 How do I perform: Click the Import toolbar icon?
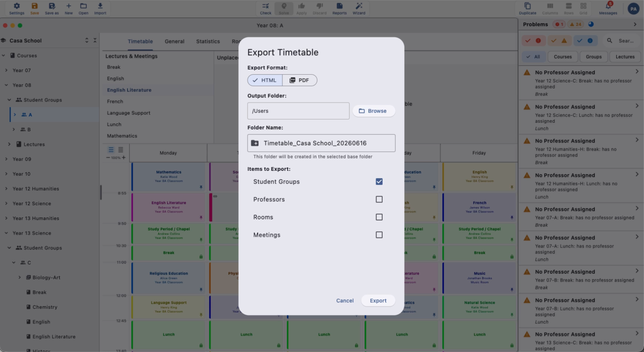coord(100,9)
